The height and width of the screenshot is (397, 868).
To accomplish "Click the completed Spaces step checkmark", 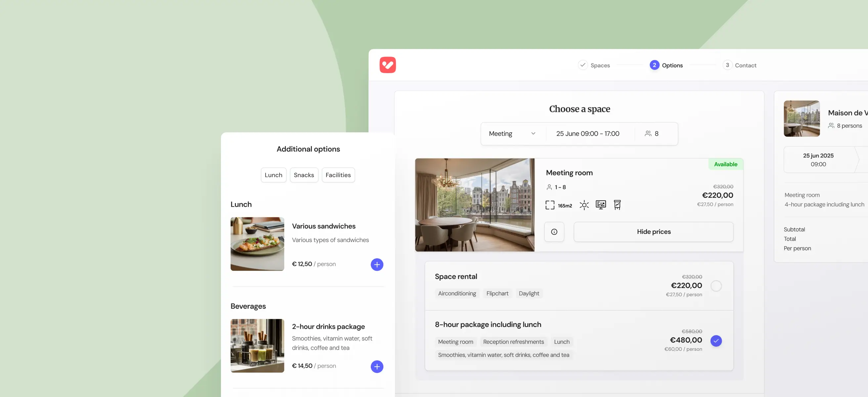I will [x=583, y=65].
